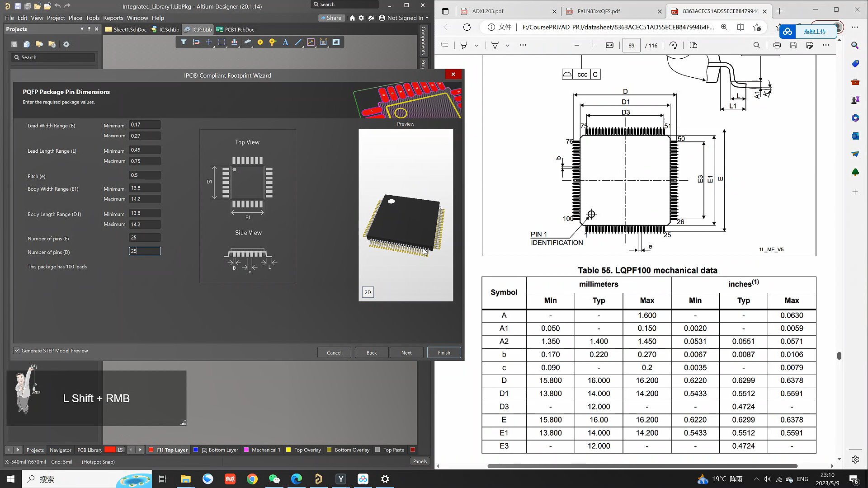Show the PDF table of contents
Image resolution: width=868 pixels, height=488 pixels.
pyautogui.click(x=444, y=45)
